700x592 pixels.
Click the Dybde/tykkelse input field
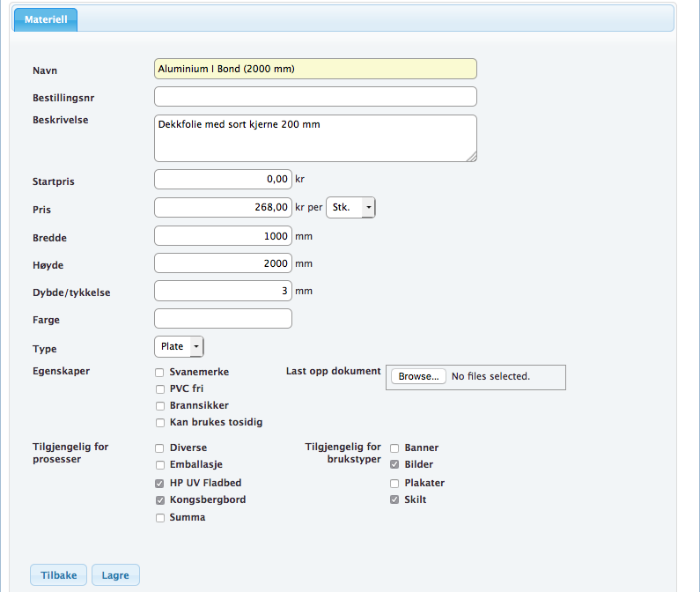223,290
